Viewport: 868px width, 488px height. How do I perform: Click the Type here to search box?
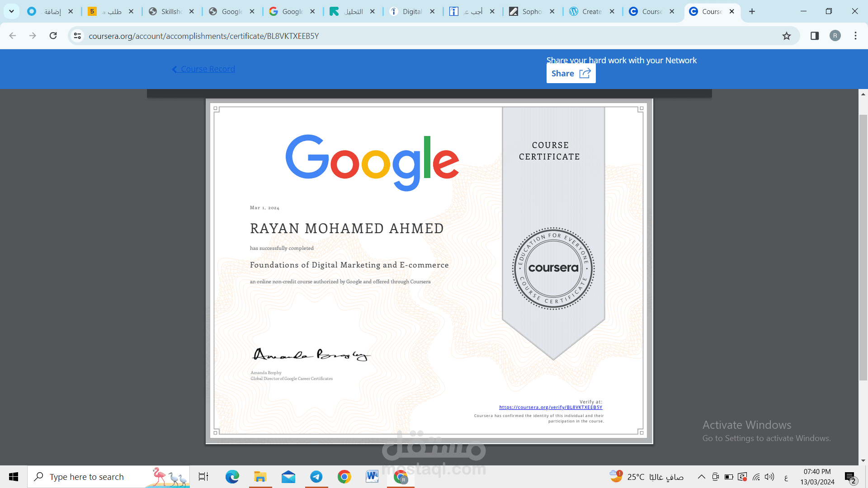(108, 477)
